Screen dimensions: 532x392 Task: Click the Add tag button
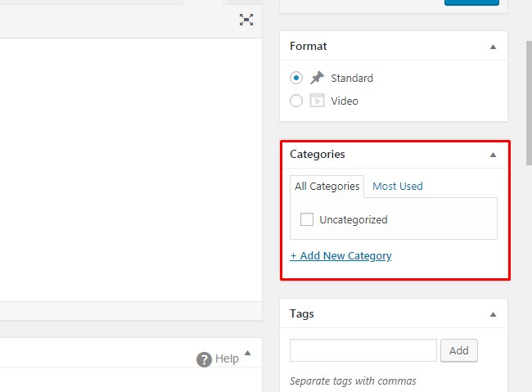459,350
